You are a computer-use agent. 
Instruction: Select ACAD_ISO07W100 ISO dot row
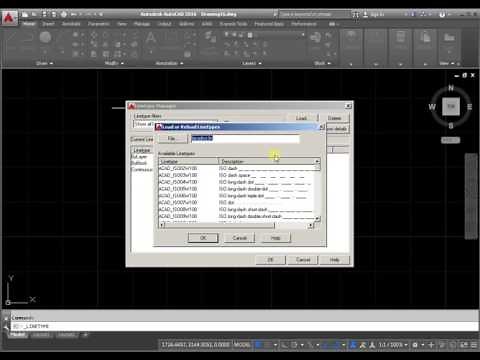[x=236, y=203]
